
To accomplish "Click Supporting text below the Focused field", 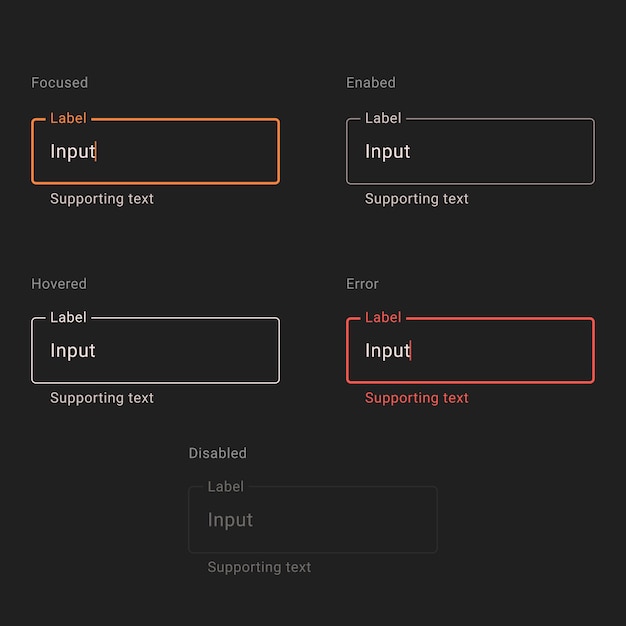I will pyautogui.click(x=102, y=199).
